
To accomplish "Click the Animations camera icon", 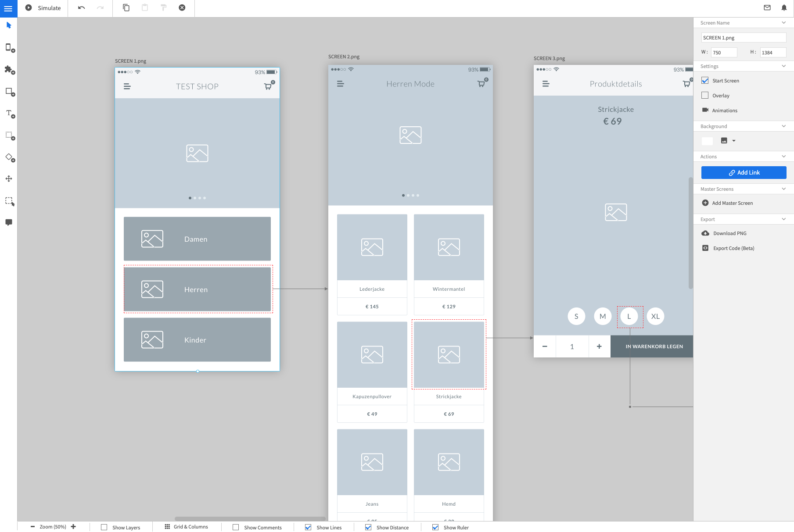I will (x=705, y=110).
